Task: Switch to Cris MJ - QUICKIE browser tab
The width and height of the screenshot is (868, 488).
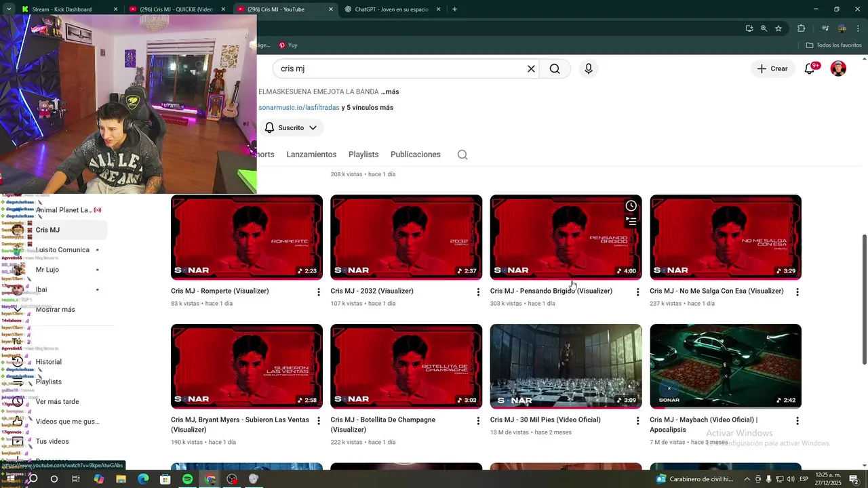Action: [176, 9]
